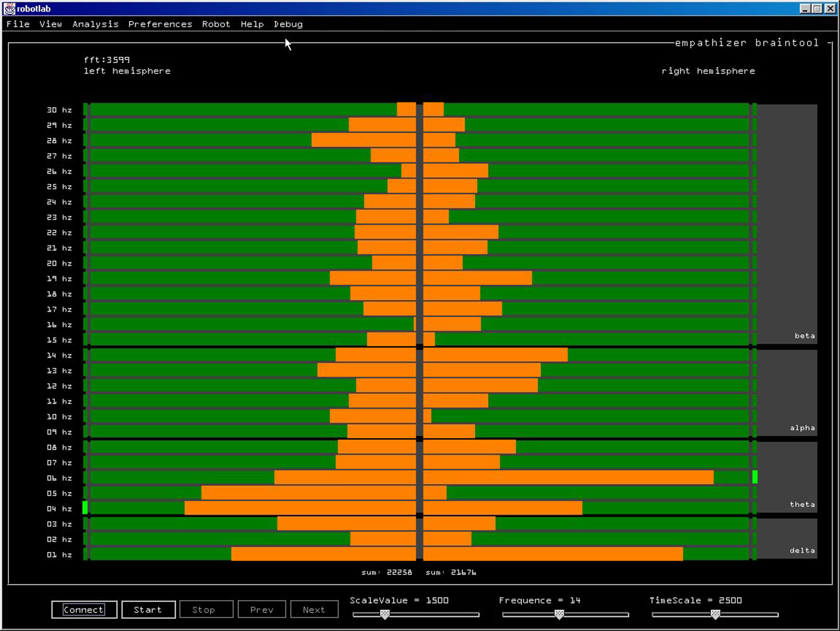Open the View menu
The image size is (840, 631).
[50, 24]
